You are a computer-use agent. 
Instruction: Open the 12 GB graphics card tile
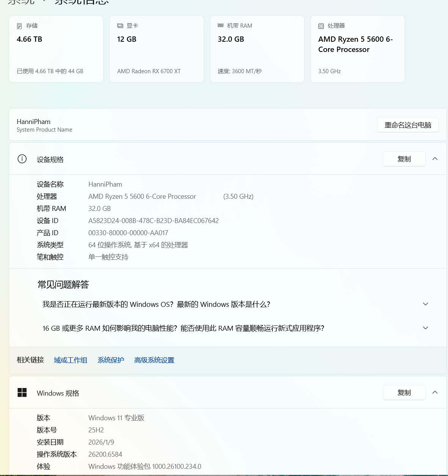(x=157, y=49)
